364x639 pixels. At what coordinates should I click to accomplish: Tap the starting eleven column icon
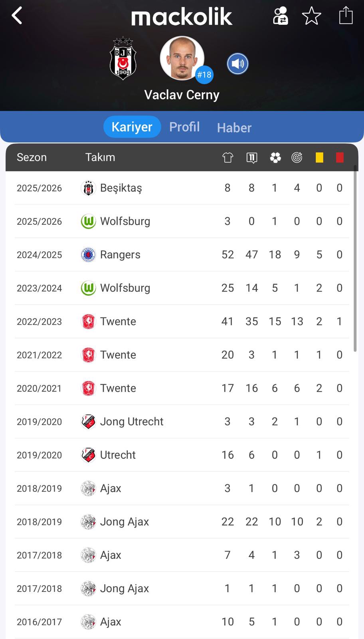pyautogui.click(x=252, y=158)
